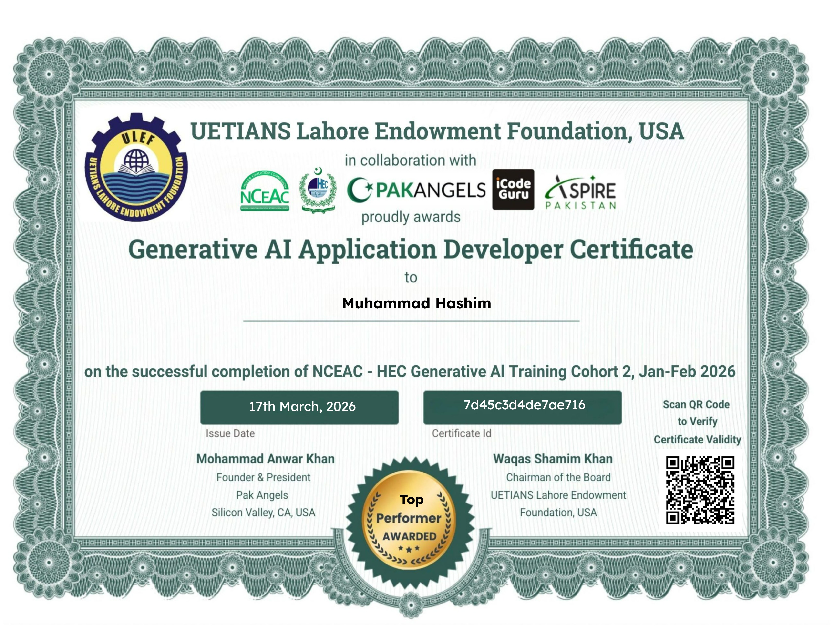Click the text "Scan QR Code"

[x=696, y=405]
